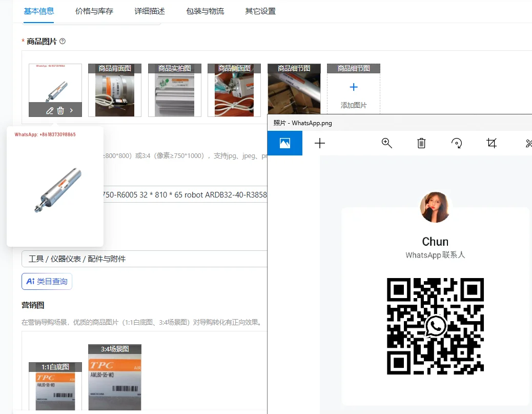This screenshot has width=532, height=414.
Task: Click the edit scissors icon in Photos toolbar
Action: point(528,143)
